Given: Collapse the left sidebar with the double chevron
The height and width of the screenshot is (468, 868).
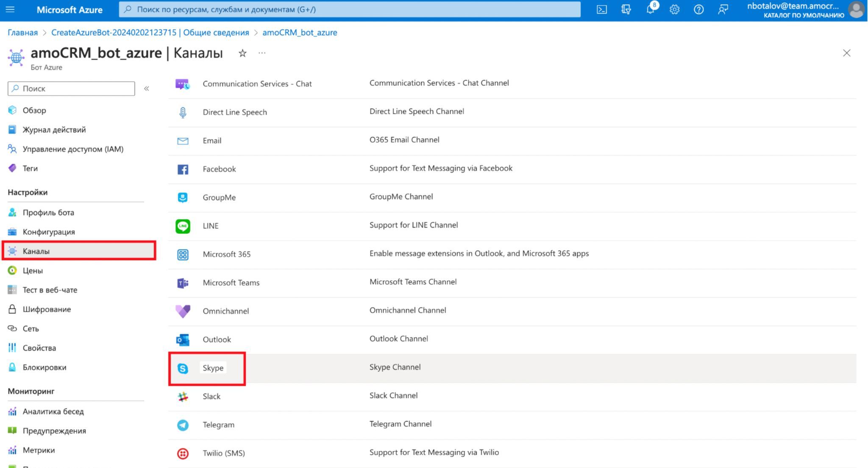Looking at the screenshot, I should pos(147,89).
